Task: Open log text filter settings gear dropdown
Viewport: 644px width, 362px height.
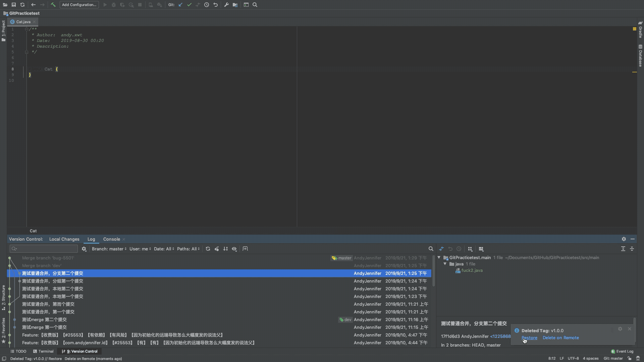Action: (x=84, y=249)
